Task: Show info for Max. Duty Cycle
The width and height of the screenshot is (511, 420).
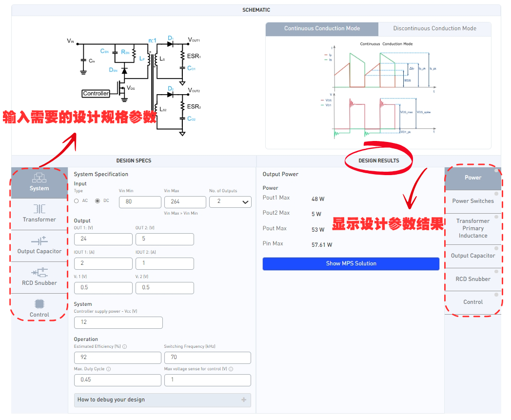Action: tap(109, 369)
